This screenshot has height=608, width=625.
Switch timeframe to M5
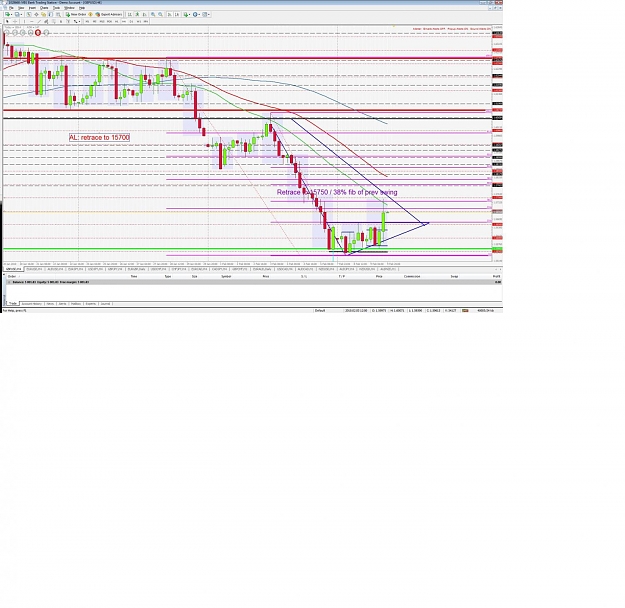pyautogui.click(x=94, y=21)
